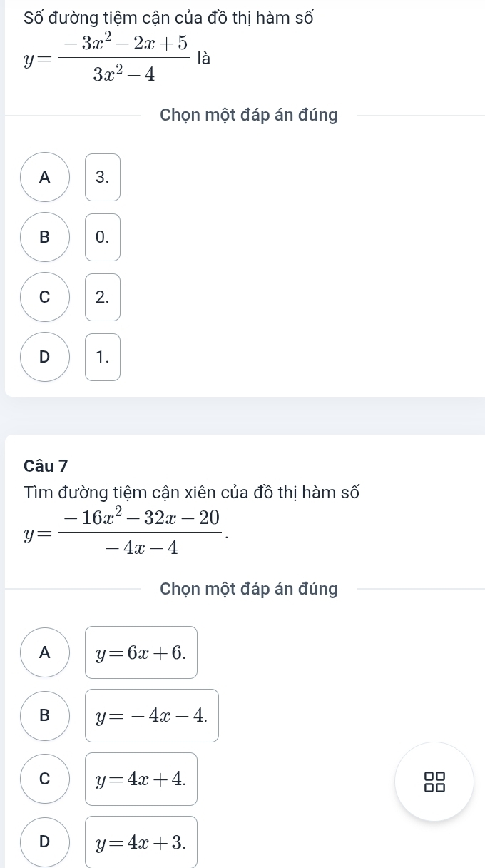Screen dimensions: 485x868
Task: Select option C circle in Câu 7
Action: 45,779
